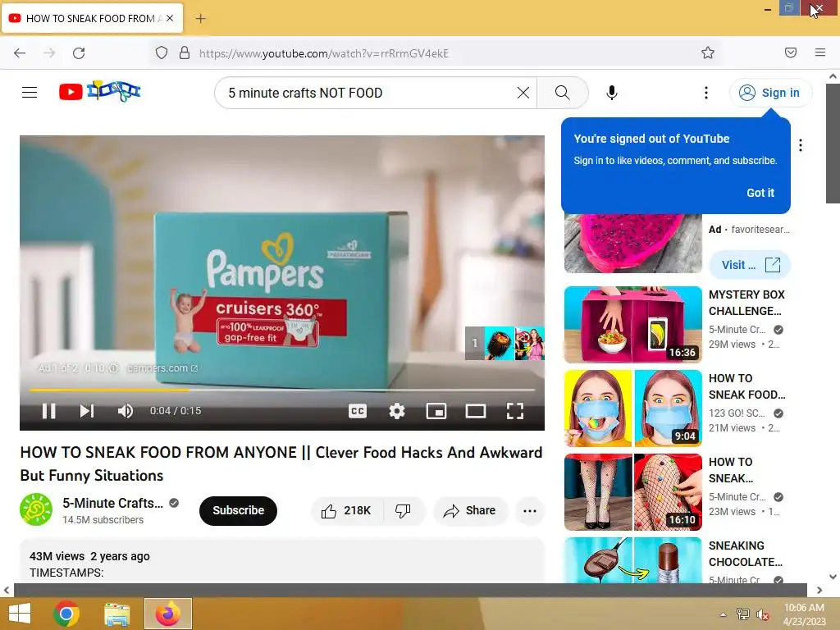Viewport: 840px width, 630px height.
Task: Expand the description showing 43M views
Action: pos(282,561)
